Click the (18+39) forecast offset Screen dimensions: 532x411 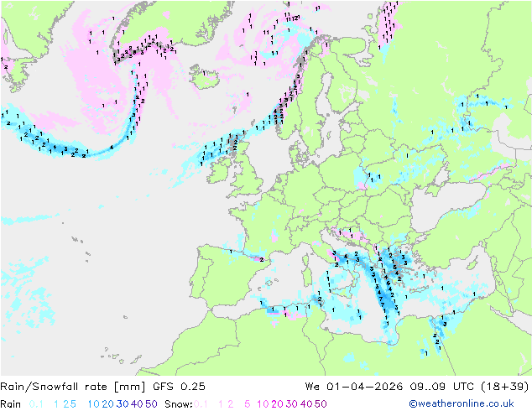pyautogui.click(x=504, y=387)
